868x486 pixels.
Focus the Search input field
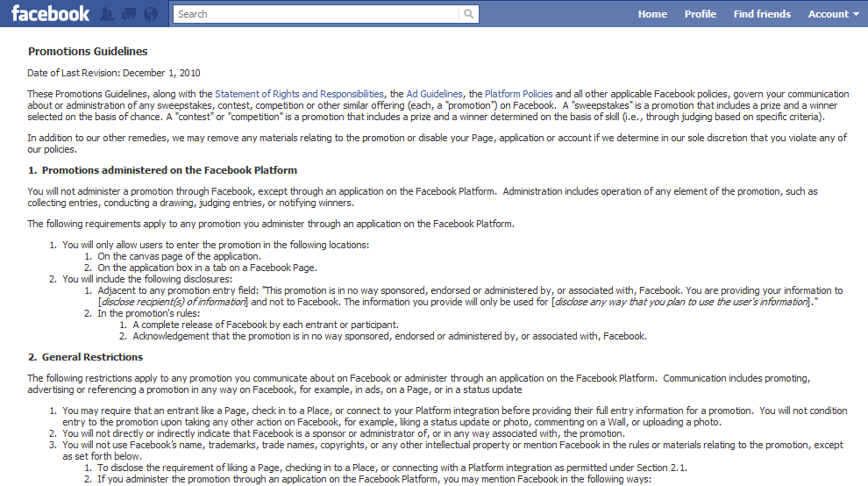[x=317, y=14]
